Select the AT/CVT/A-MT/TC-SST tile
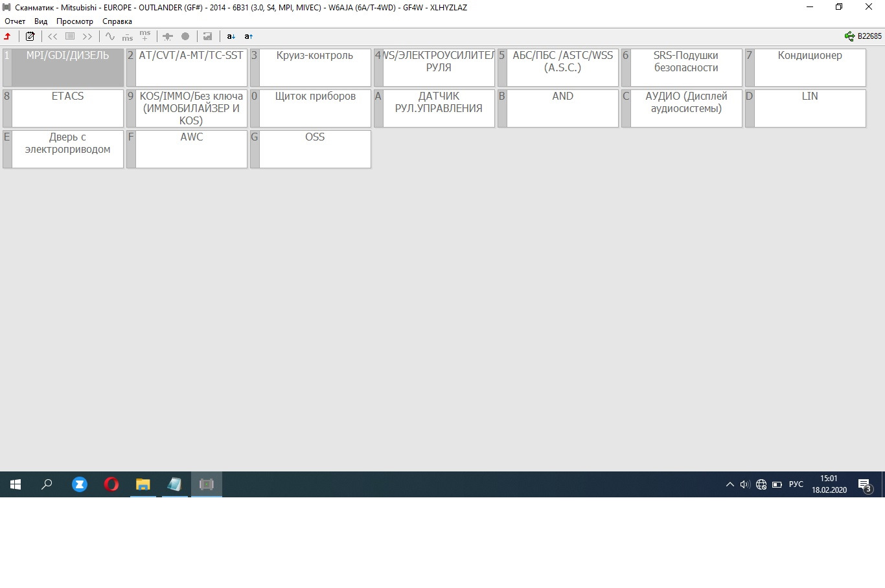This screenshot has width=885, height=588. click(x=187, y=67)
